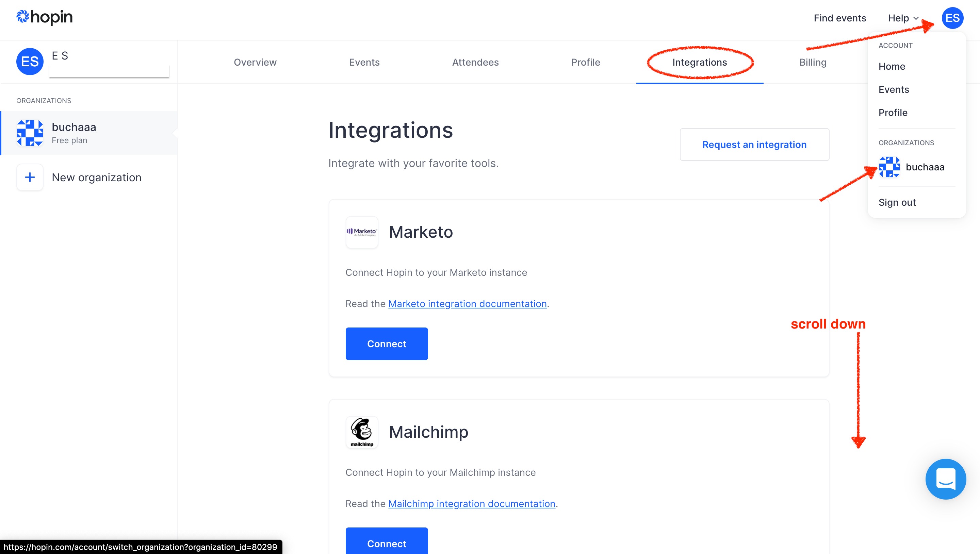Click 'Connect Hopin to your Marketo instance' text

click(x=436, y=273)
